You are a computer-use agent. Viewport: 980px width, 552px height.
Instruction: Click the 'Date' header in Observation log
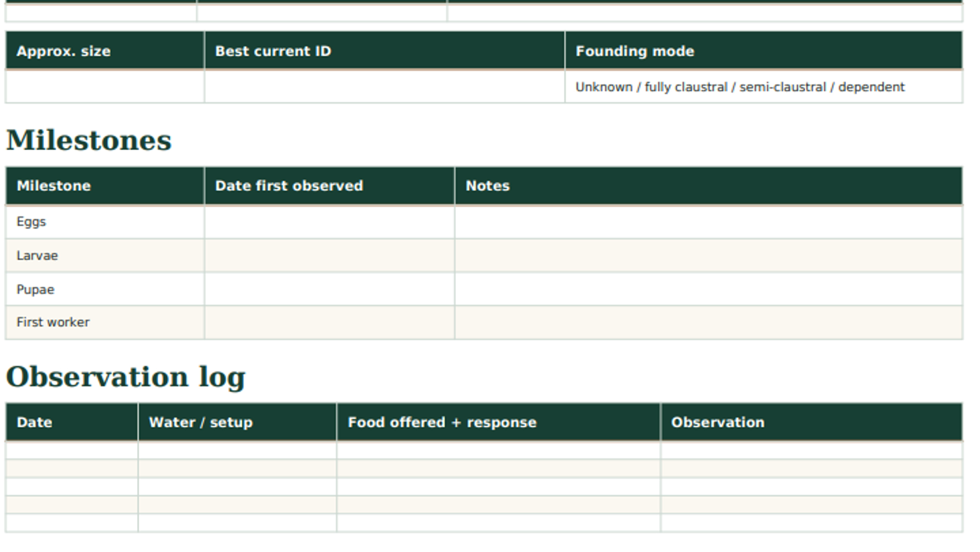(x=72, y=422)
